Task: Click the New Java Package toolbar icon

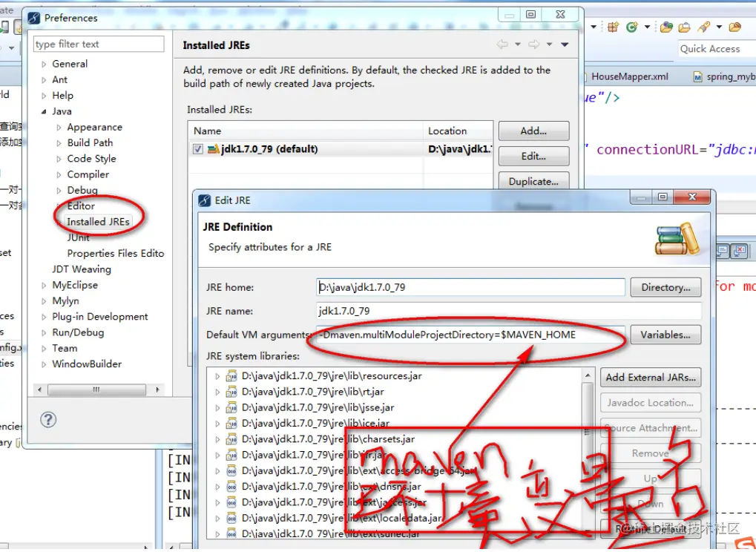Action: (613, 27)
